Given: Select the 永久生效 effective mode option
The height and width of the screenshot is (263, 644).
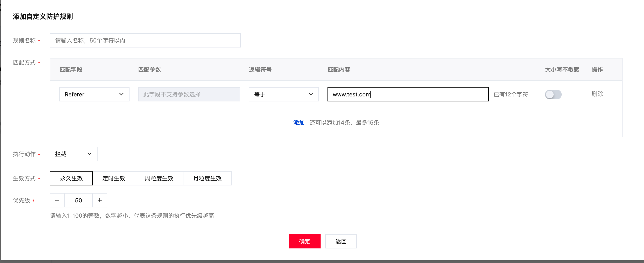Looking at the screenshot, I should (71, 178).
